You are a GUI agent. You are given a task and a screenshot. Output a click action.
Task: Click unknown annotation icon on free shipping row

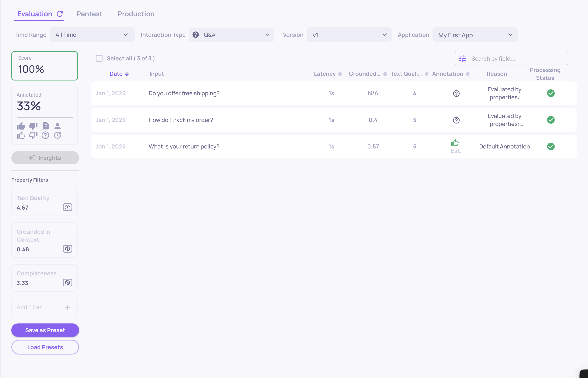click(x=456, y=94)
